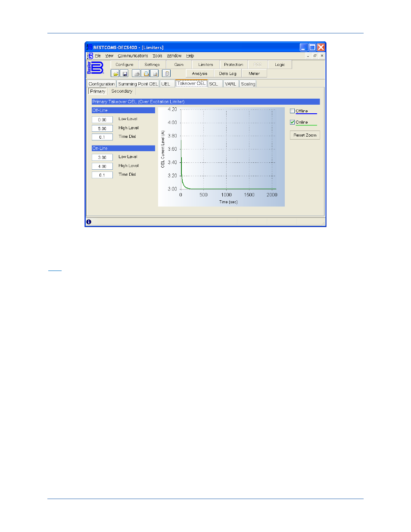Click the Gain button
The height and width of the screenshot is (532, 411).
pyautogui.click(x=179, y=65)
